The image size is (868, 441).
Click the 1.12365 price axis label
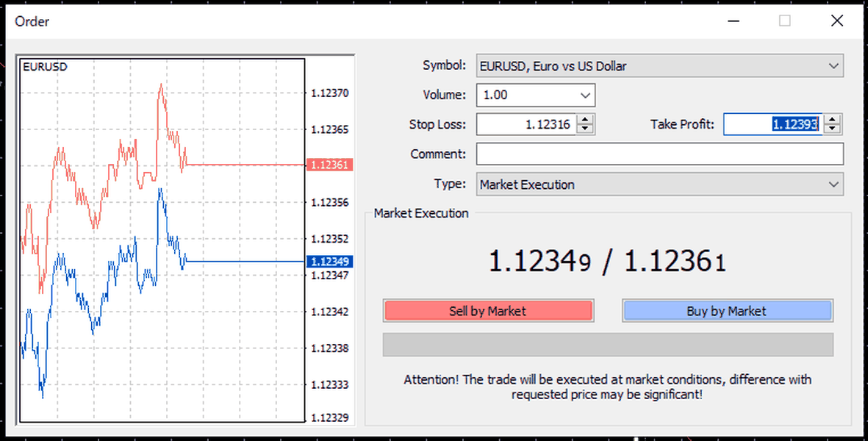(x=330, y=129)
